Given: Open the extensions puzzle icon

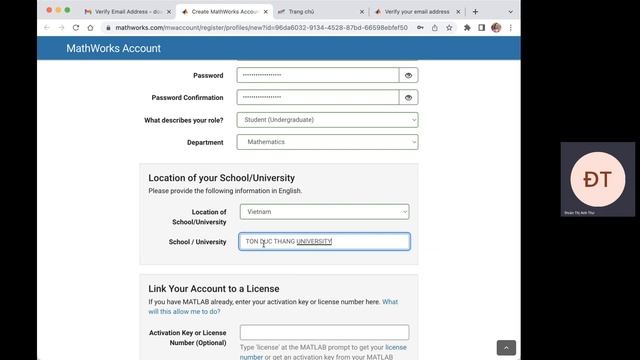Looking at the screenshot, I should [x=467, y=28].
